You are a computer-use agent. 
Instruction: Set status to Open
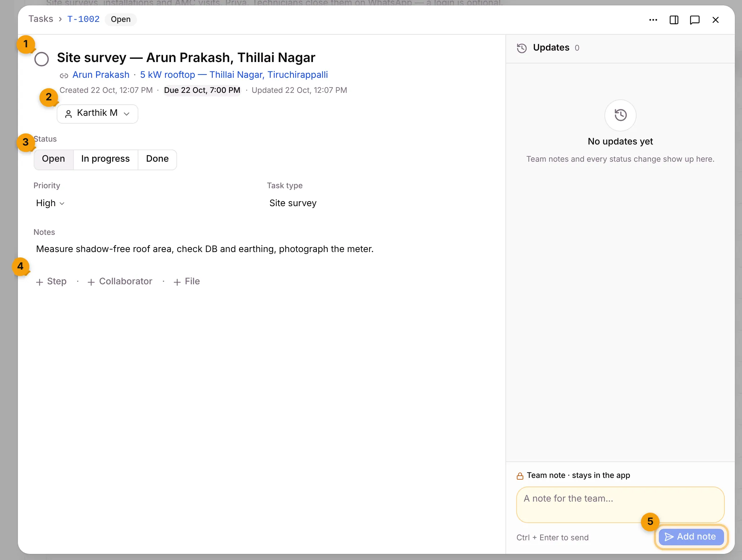click(53, 159)
